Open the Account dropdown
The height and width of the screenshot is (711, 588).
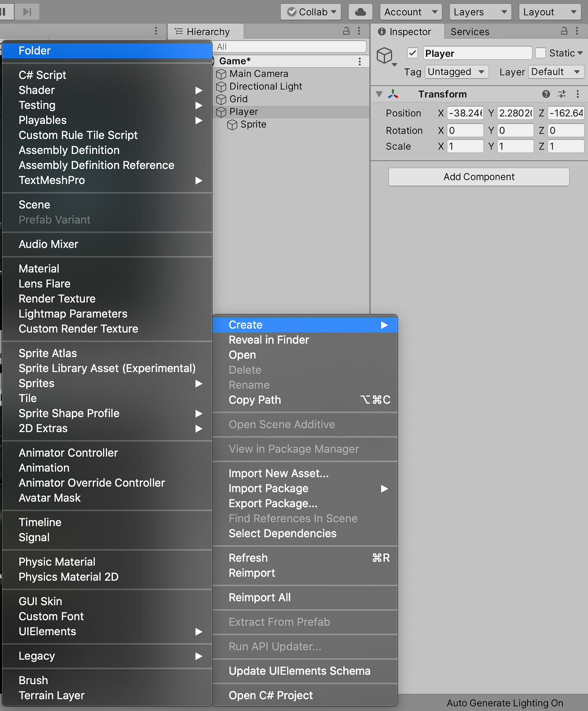(x=410, y=12)
